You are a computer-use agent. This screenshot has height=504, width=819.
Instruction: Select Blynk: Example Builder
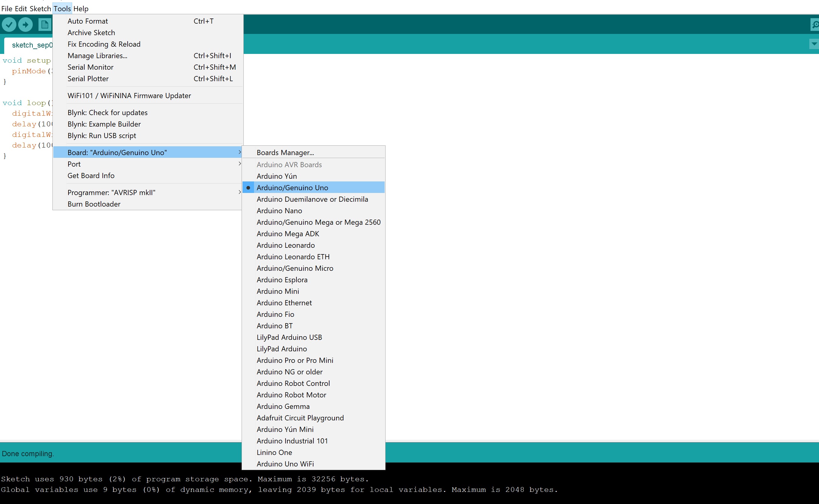147,124
